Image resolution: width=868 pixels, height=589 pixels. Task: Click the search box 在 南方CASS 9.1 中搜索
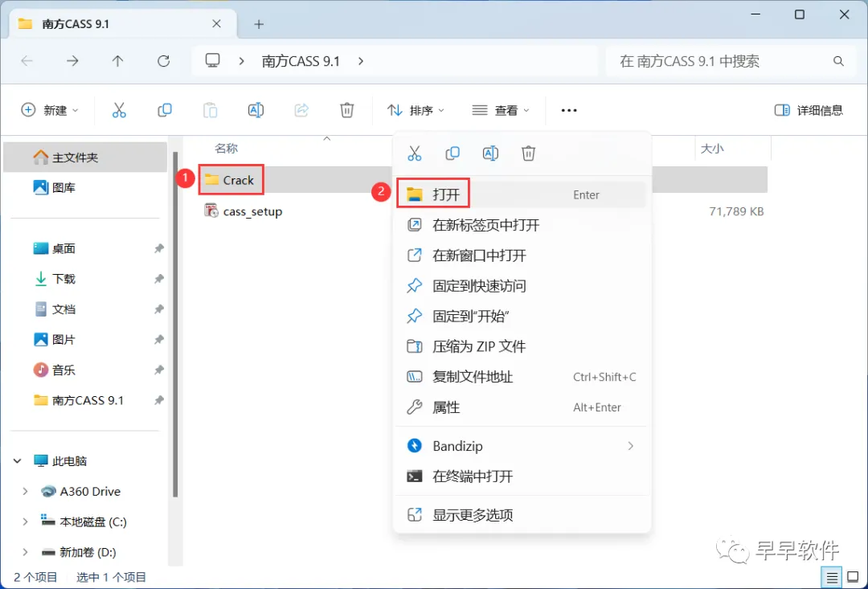(730, 61)
